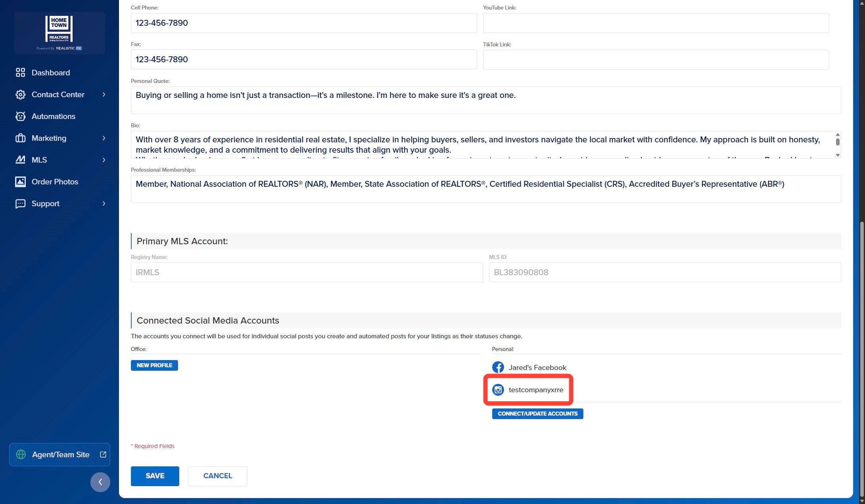This screenshot has width=865, height=504.
Task: Click the testcompanyxrre Instagram account name
Action: [x=536, y=390]
